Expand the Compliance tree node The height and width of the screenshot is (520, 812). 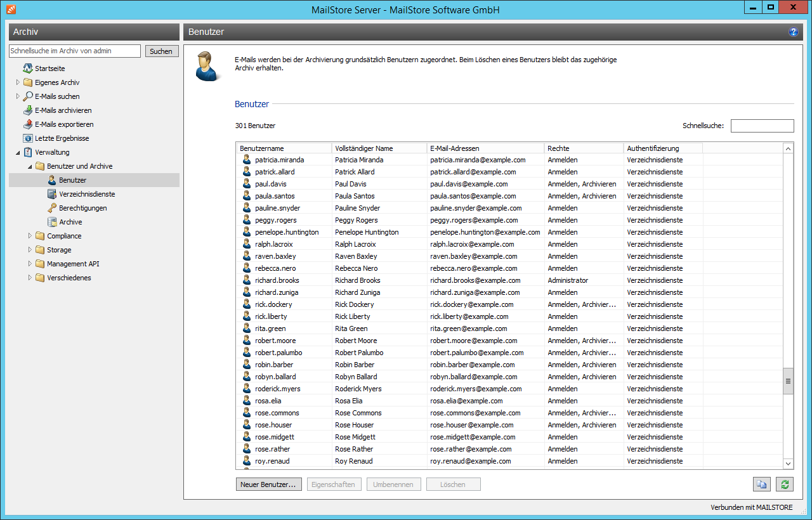click(30, 236)
